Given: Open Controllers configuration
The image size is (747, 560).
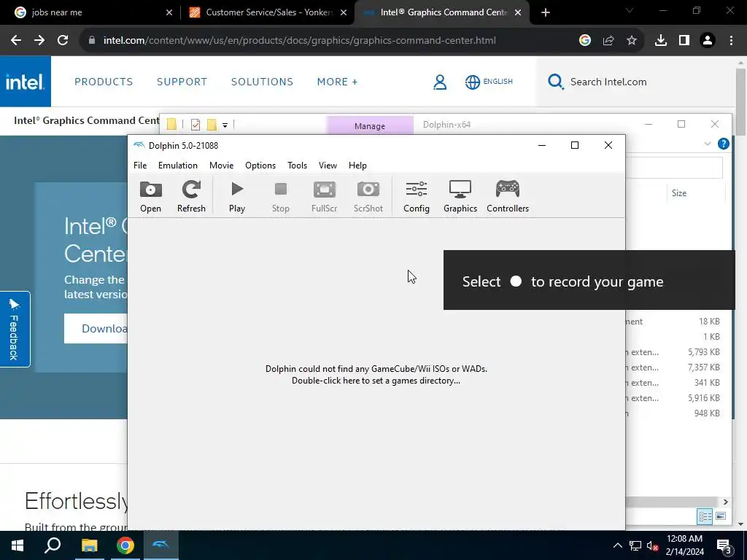Looking at the screenshot, I should point(508,197).
